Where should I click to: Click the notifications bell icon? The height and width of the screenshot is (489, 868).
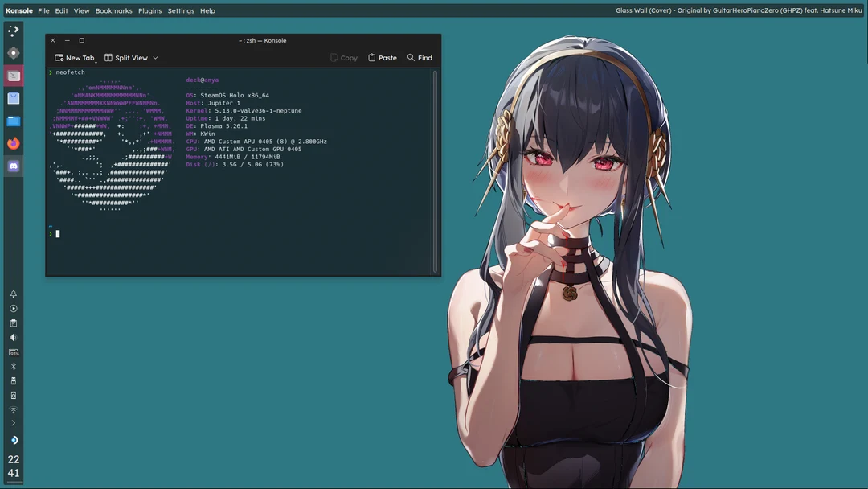13,294
